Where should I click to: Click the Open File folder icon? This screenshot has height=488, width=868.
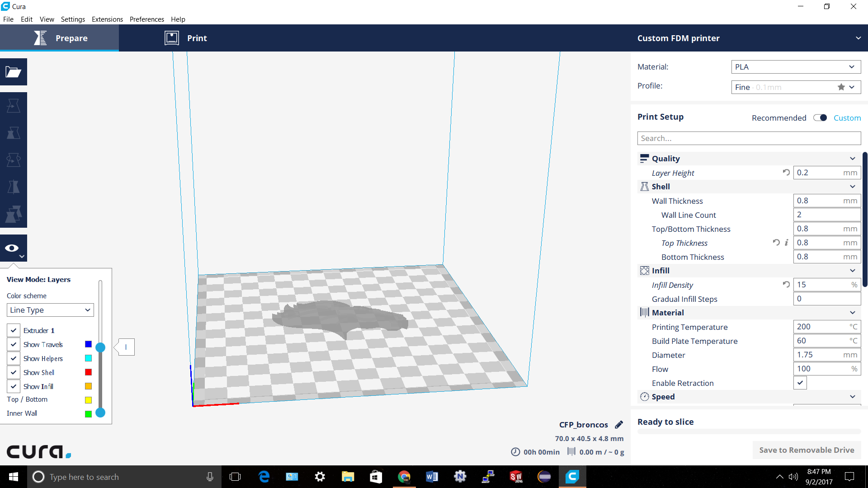coord(13,72)
